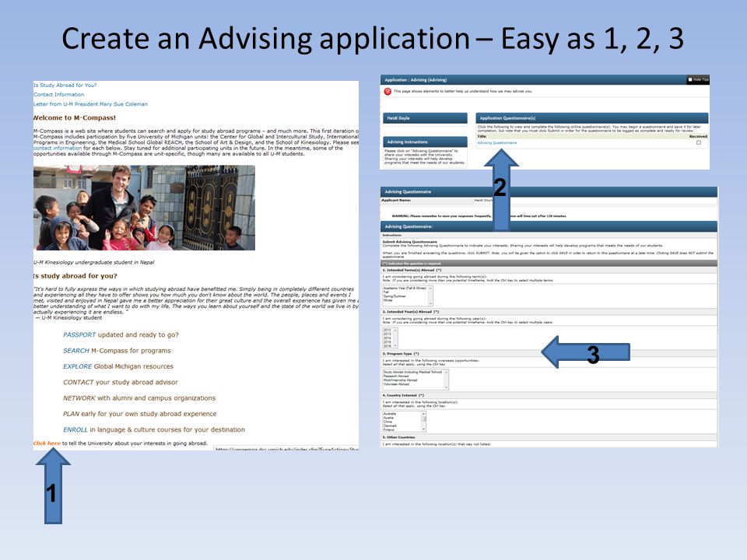747x560 pixels.
Task: Click the 'Heidi Doyle' panel header
Action: tap(425, 118)
